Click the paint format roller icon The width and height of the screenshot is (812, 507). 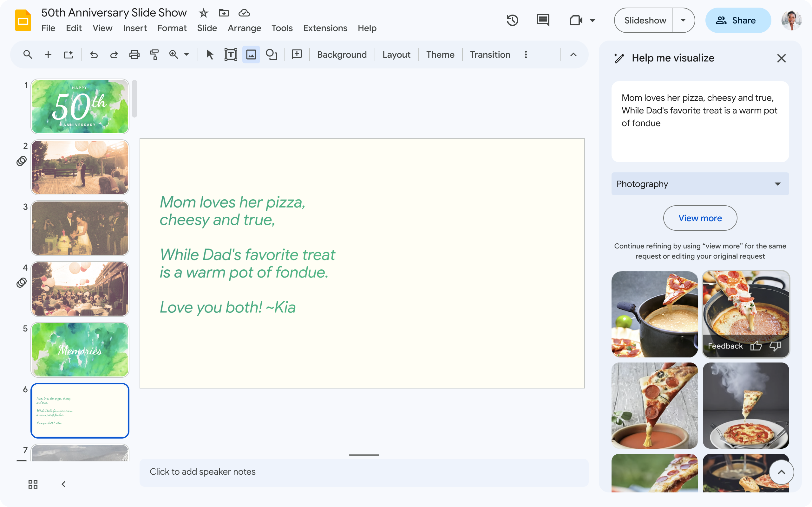[x=154, y=55]
